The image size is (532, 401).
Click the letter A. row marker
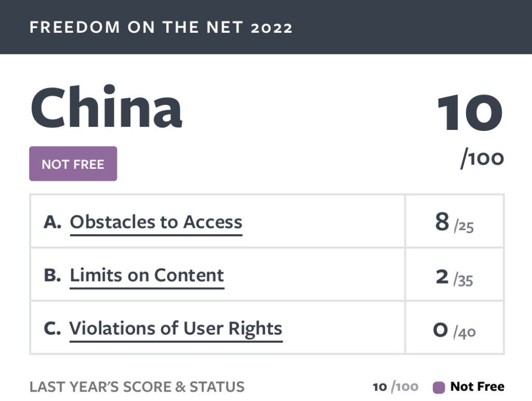(52, 222)
